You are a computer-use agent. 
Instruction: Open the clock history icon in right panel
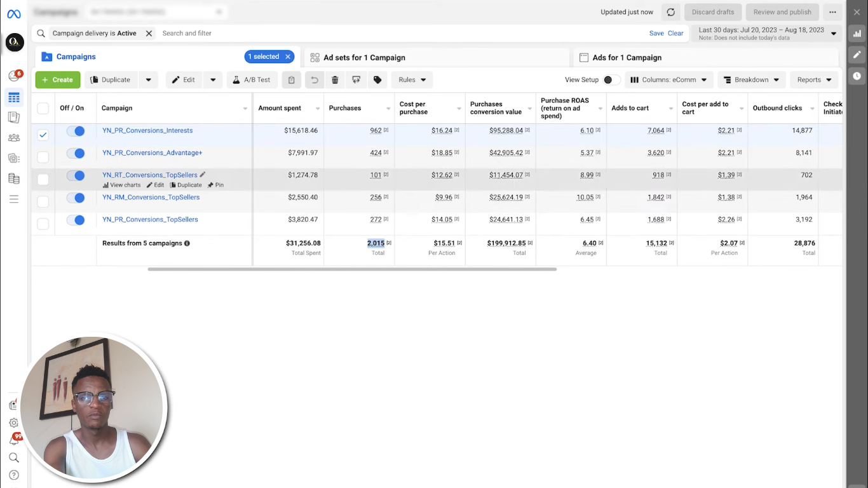[x=857, y=76]
